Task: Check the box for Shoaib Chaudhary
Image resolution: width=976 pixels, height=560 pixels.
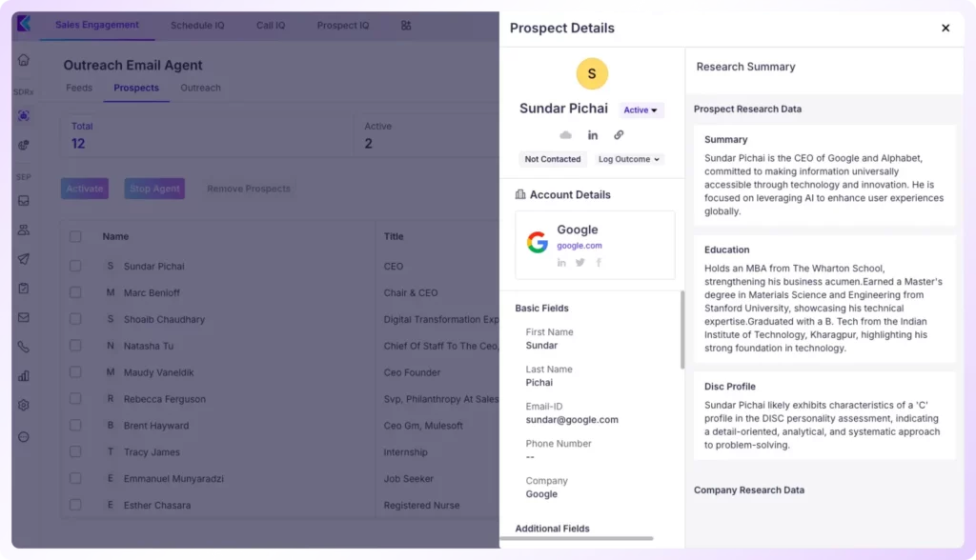Action: tap(75, 319)
